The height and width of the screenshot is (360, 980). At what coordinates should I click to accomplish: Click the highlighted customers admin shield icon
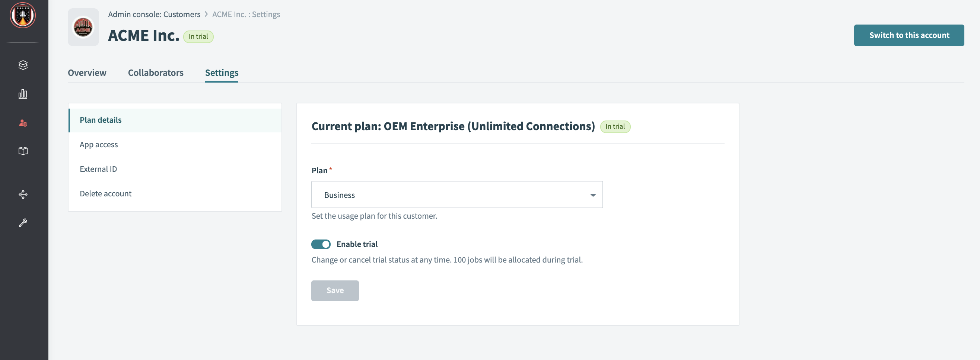[23, 123]
